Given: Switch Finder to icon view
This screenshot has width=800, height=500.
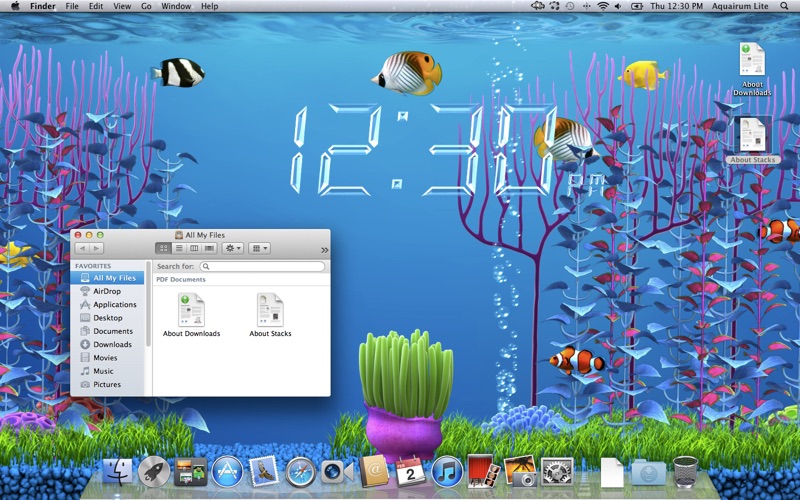Looking at the screenshot, I should click(x=163, y=248).
